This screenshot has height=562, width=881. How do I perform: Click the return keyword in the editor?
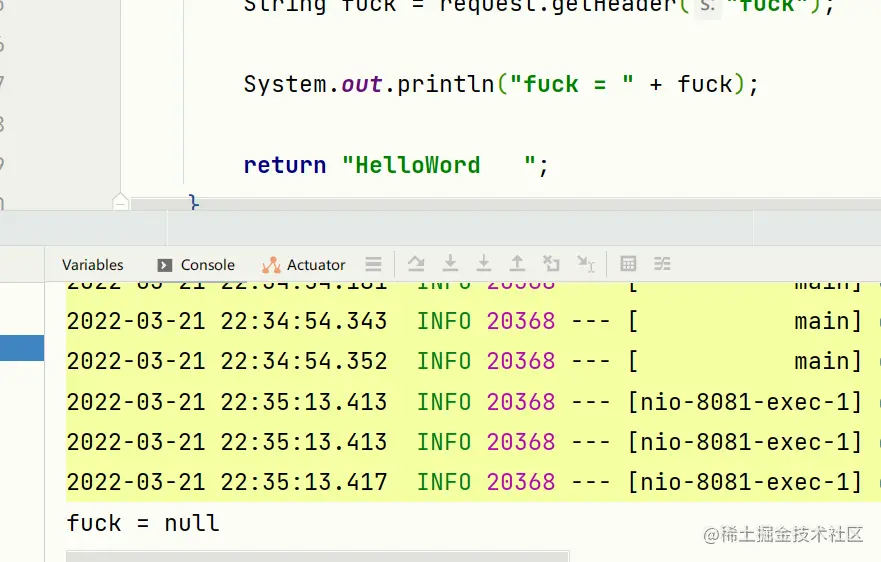(285, 166)
